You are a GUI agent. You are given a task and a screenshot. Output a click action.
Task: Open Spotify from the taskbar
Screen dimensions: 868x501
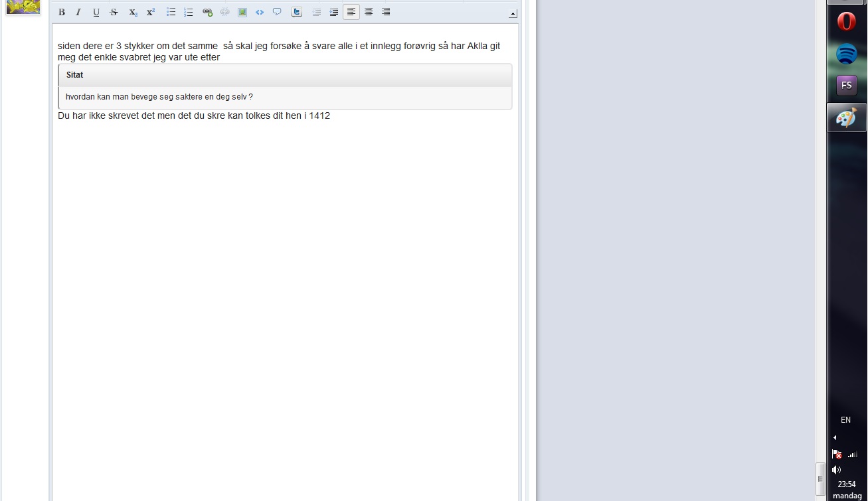(847, 54)
